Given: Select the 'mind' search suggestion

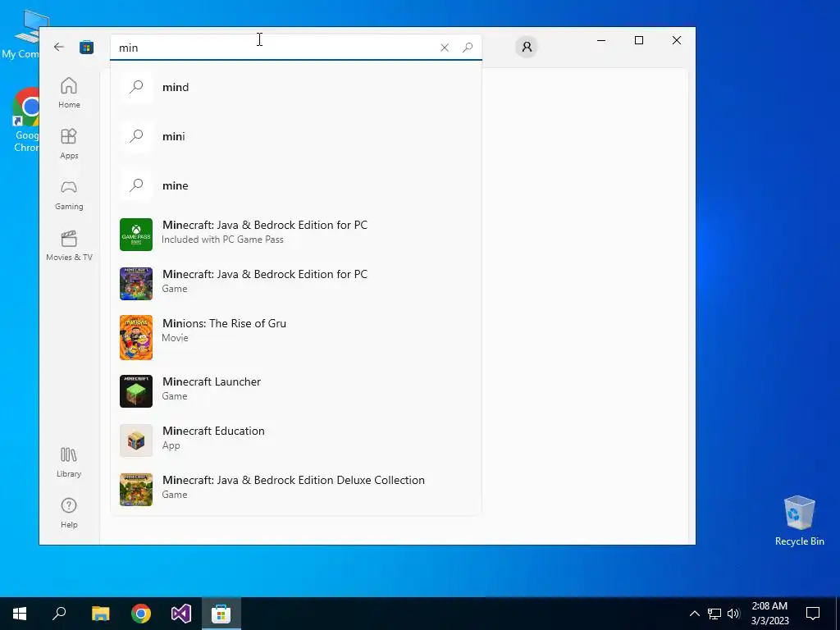Looking at the screenshot, I should point(295,87).
